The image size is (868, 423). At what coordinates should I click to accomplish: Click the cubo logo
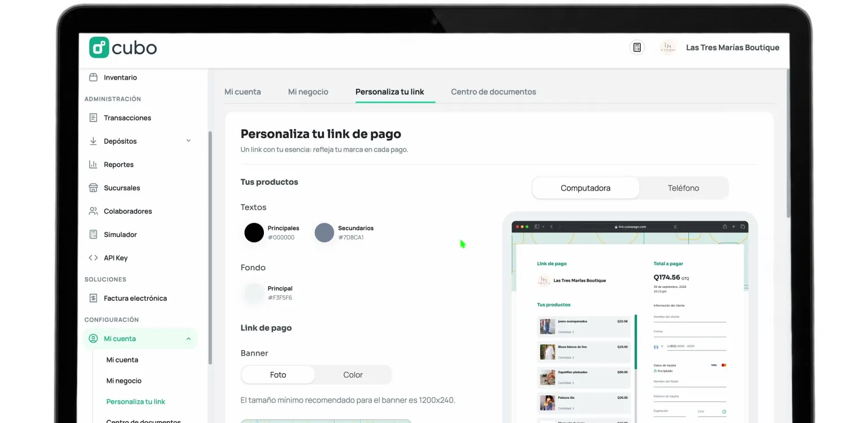tap(123, 48)
